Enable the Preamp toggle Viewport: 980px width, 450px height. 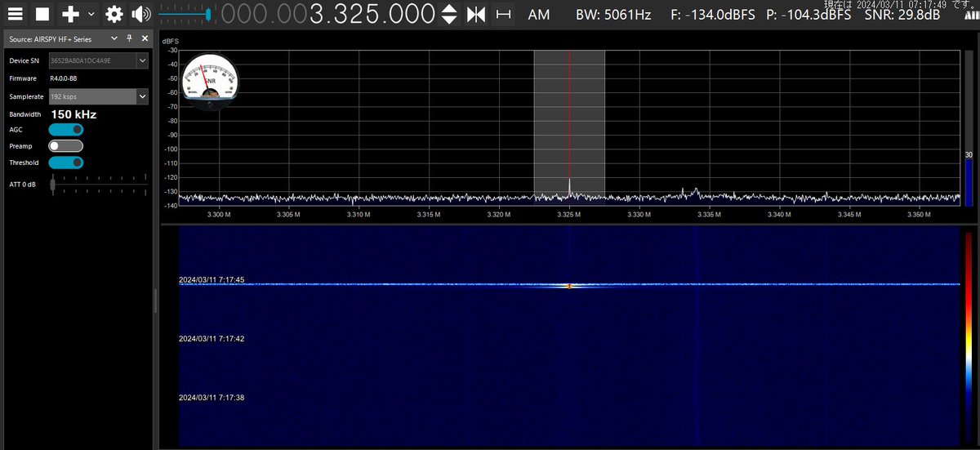pyautogui.click(x=66, y=146)
